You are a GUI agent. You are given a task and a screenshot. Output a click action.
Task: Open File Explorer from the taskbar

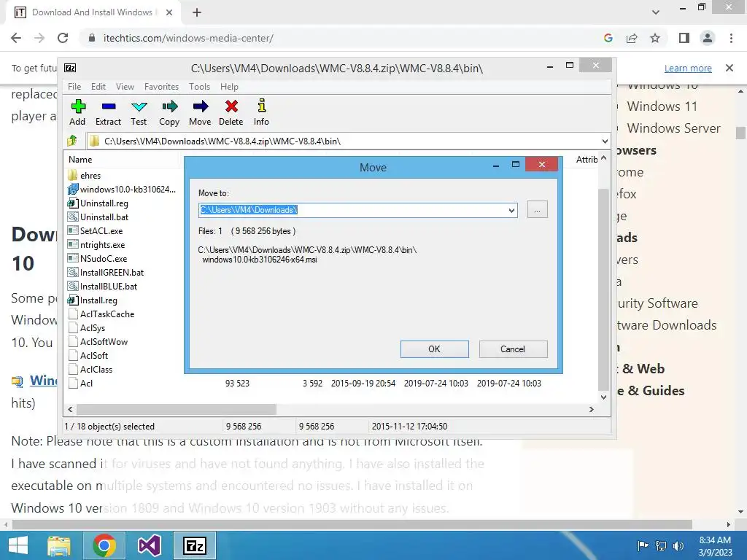point(59,545)
